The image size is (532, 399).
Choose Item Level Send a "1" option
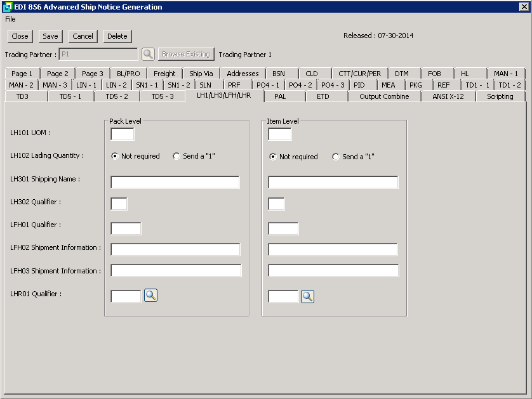pos(335,157)
